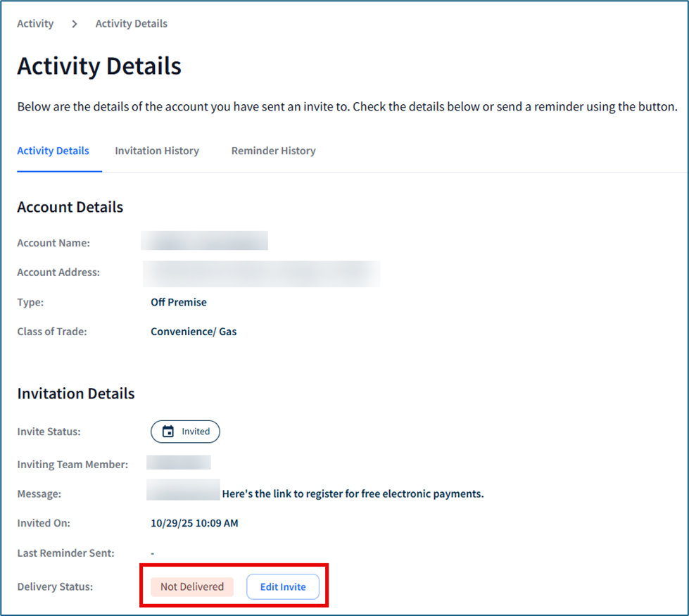The width and height of the screenshot is (689, 616).
Task: Click the Off Premise type value
Action: click(x=179, y=302)
